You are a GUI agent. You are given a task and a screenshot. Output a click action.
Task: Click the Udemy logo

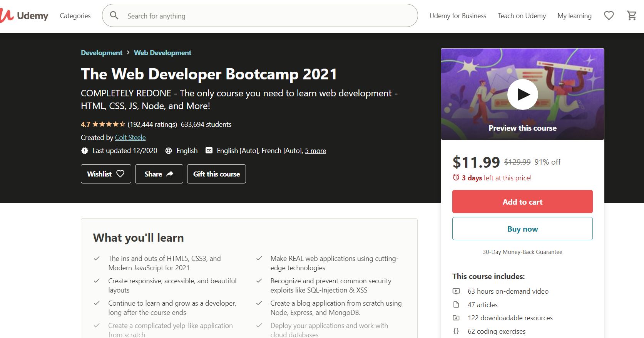25,16
